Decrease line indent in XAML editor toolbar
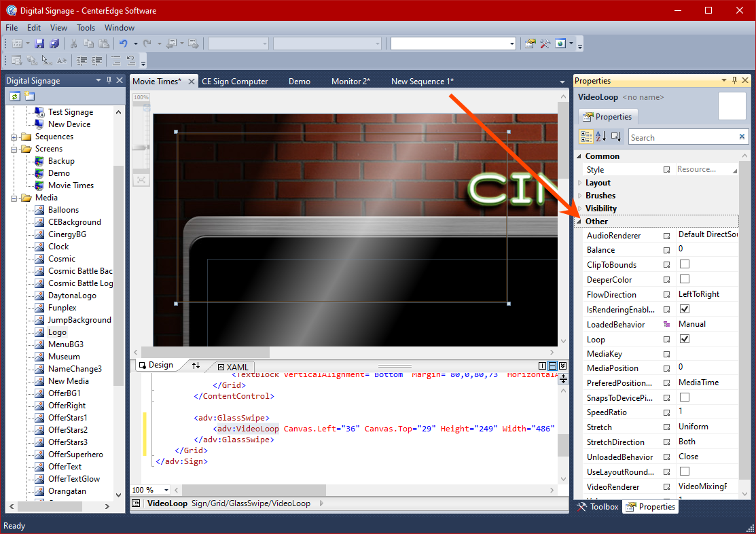 click(x=82, y=60)
